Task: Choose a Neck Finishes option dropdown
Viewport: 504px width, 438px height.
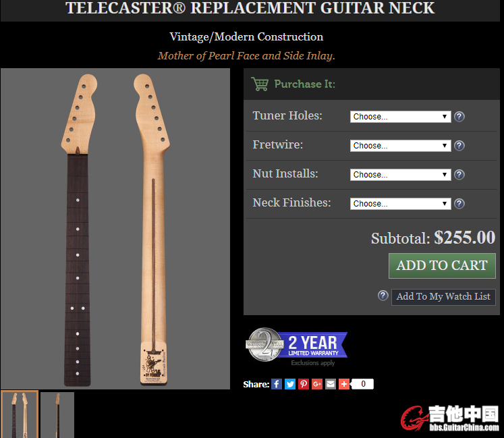Action: pos(401,204)
